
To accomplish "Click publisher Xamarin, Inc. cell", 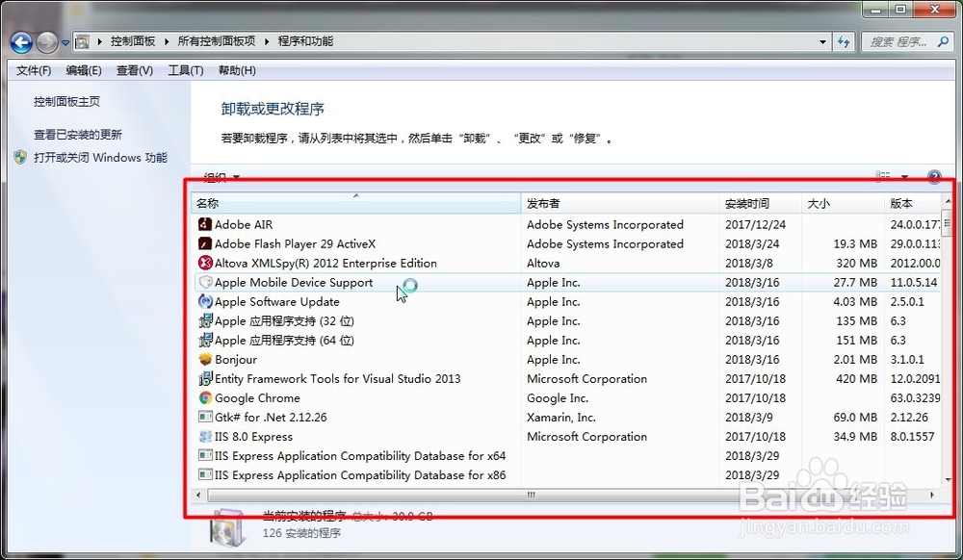I will (561, 417).
